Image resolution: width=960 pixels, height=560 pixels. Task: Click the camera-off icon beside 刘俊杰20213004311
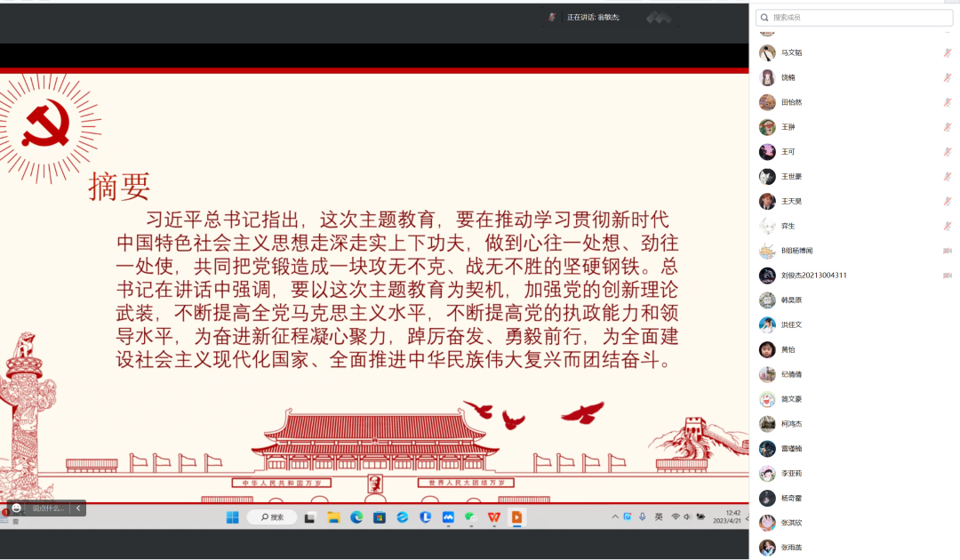click(x=948, y=276)
